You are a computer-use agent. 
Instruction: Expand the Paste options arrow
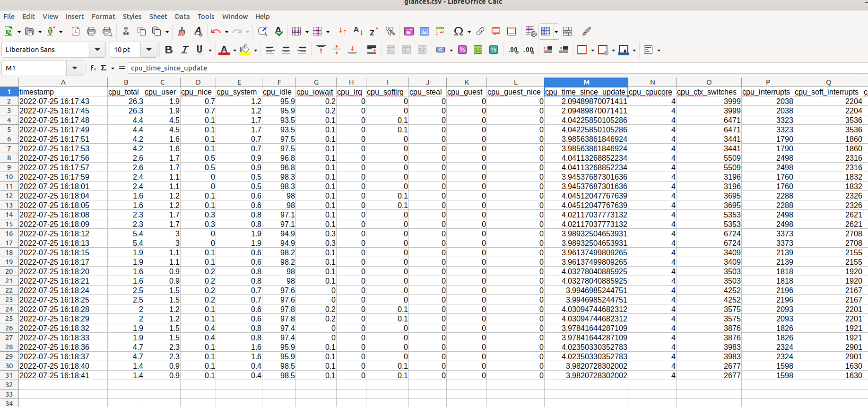pos(167,32)
